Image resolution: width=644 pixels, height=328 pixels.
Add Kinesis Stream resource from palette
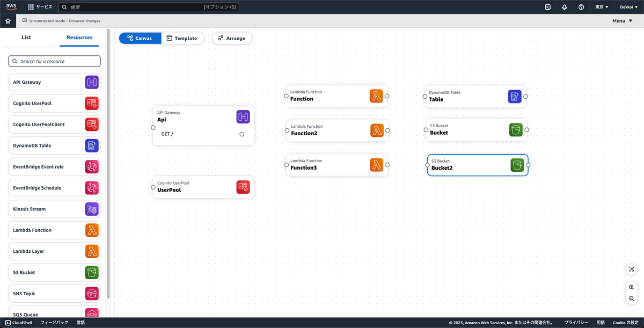coord(54,209)
